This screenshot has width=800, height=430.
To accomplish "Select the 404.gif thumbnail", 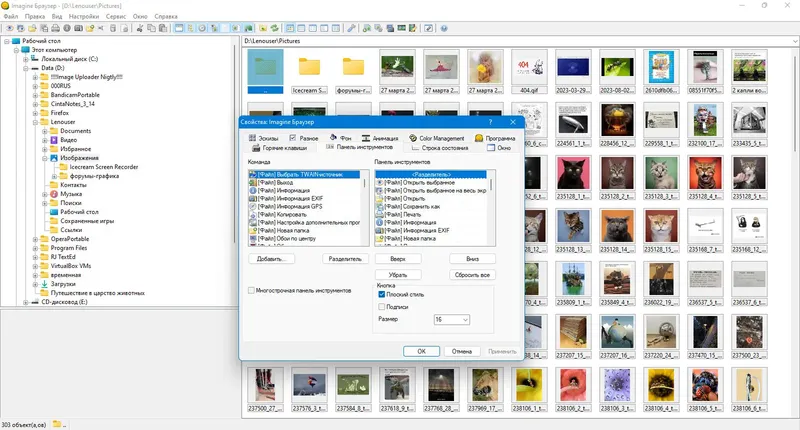I will click(529, 72).
